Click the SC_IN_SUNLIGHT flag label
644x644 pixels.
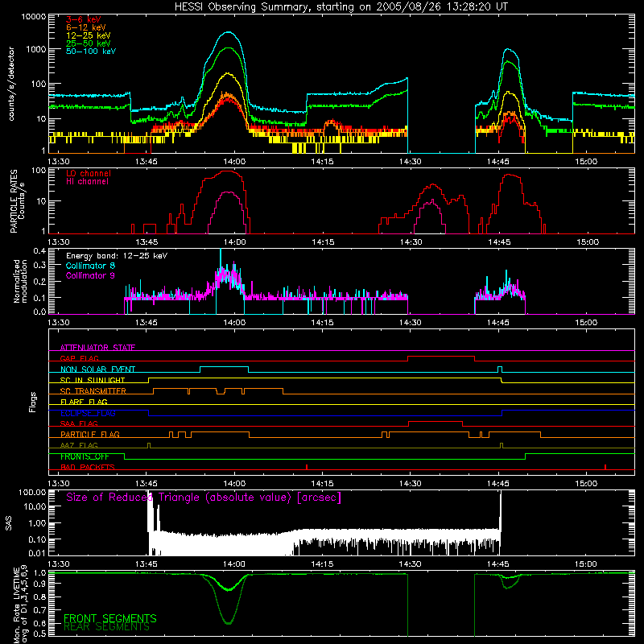[93, 380]
